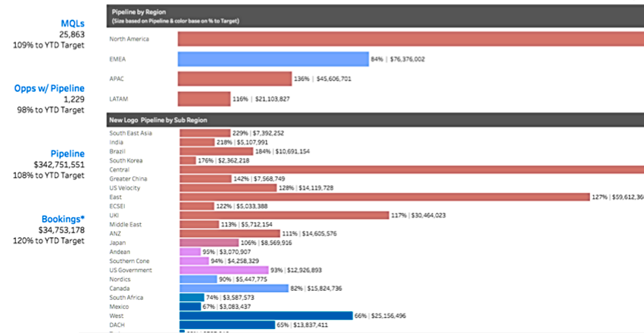Click the Japan value 106% | $8,569,916
The height and width of the screenshot is (333, 644).
[266, 242]
